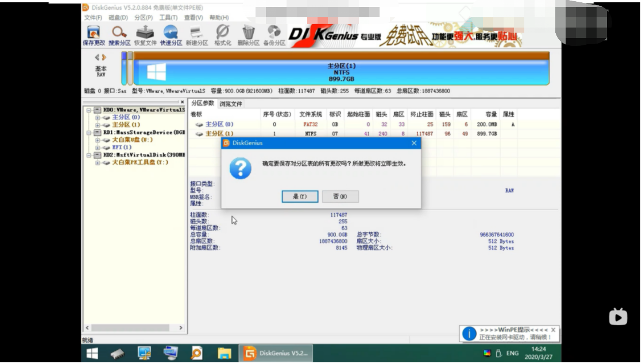Select 主分区 (1) label in disk tree
Image resolution: width=642 pixels, height=364 pixels.
(126, 125)
